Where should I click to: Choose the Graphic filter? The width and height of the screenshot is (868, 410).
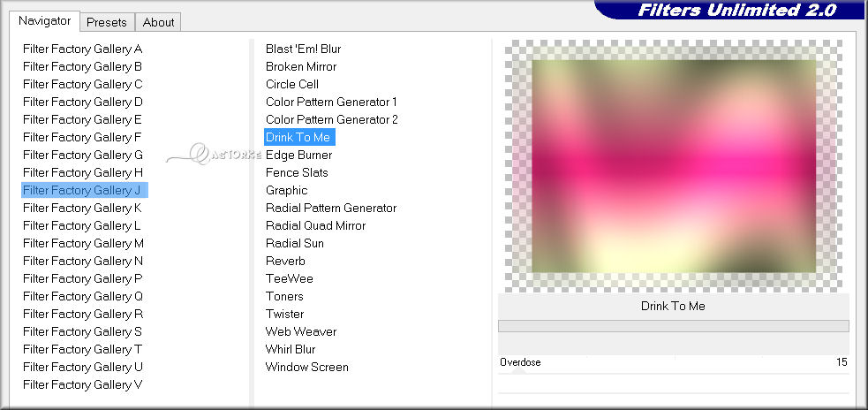[287, 191]
